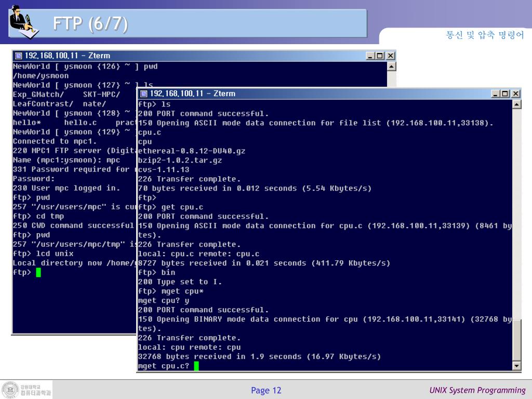This screenshot has height=399, width=532.
Task: Click the 'cpu.c' file listing line
Action: coord(150,132)
